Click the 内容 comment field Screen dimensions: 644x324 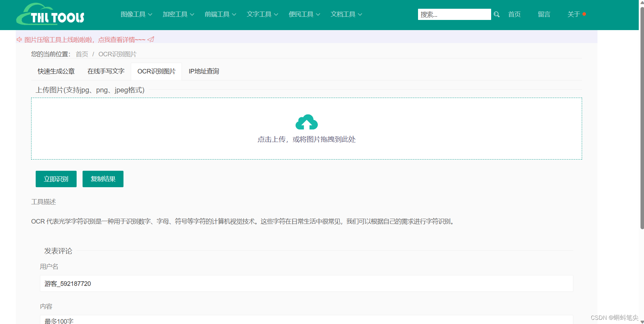(306, 319)
